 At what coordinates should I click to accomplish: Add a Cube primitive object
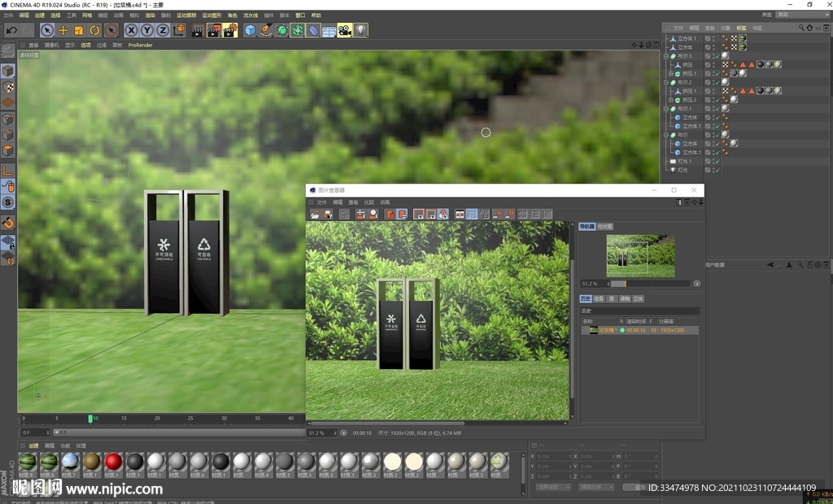[250, 30]
